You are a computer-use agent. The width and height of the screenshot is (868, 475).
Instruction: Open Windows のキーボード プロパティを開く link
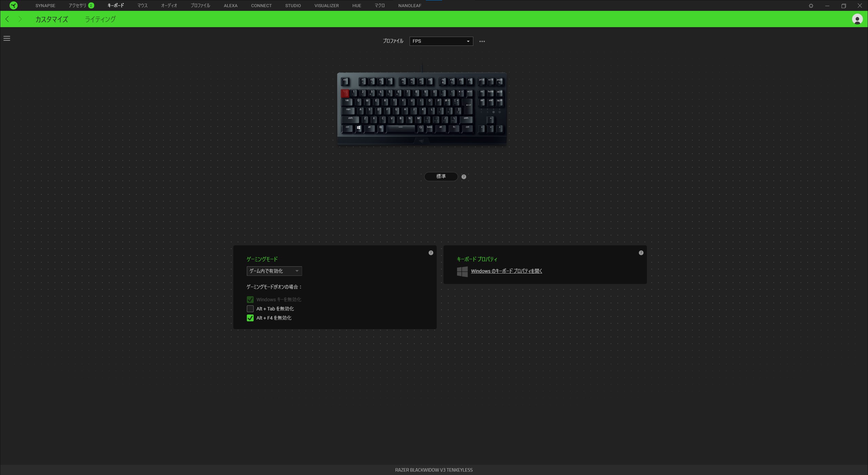point(507,271)
